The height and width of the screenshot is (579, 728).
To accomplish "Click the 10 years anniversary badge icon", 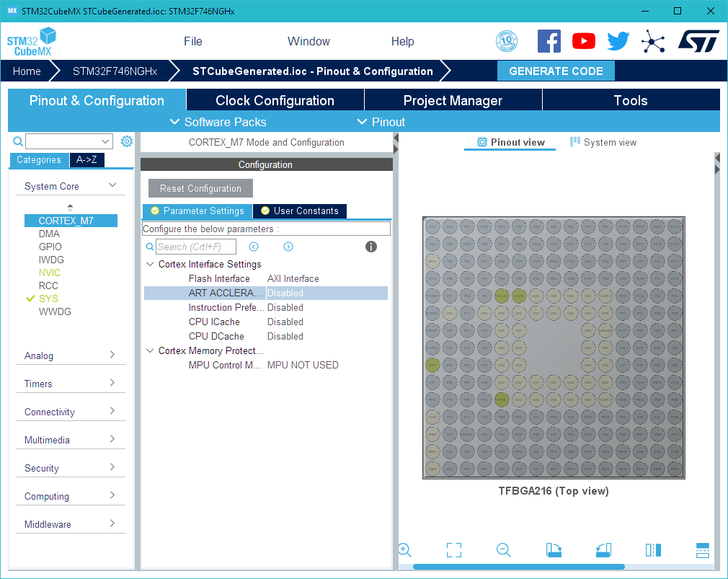I will click(507, 41).
